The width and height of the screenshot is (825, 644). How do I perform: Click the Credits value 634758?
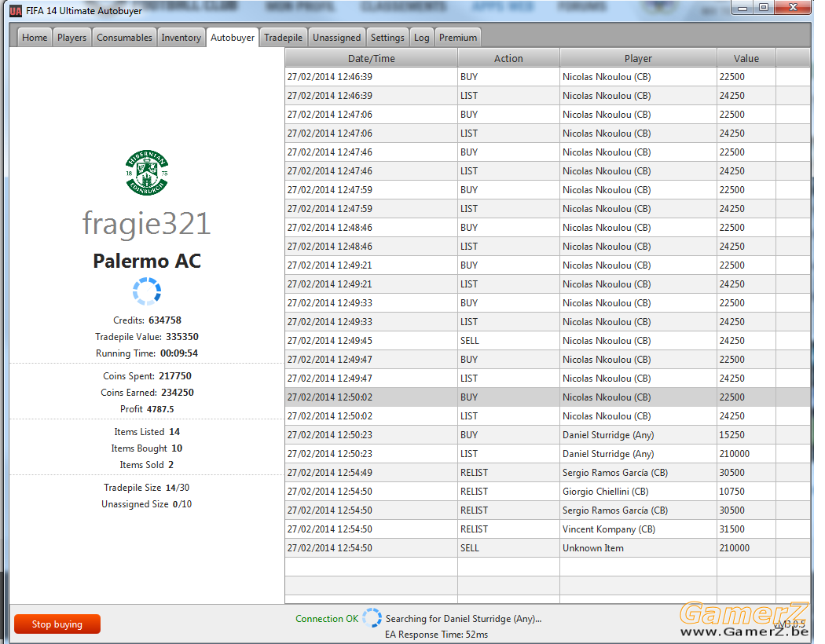pos(165,320)
